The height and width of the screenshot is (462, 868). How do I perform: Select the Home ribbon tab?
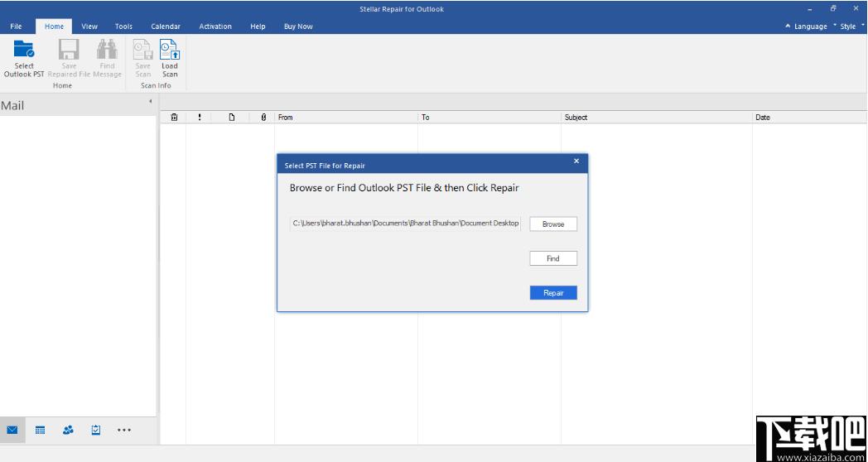(55, 26)
